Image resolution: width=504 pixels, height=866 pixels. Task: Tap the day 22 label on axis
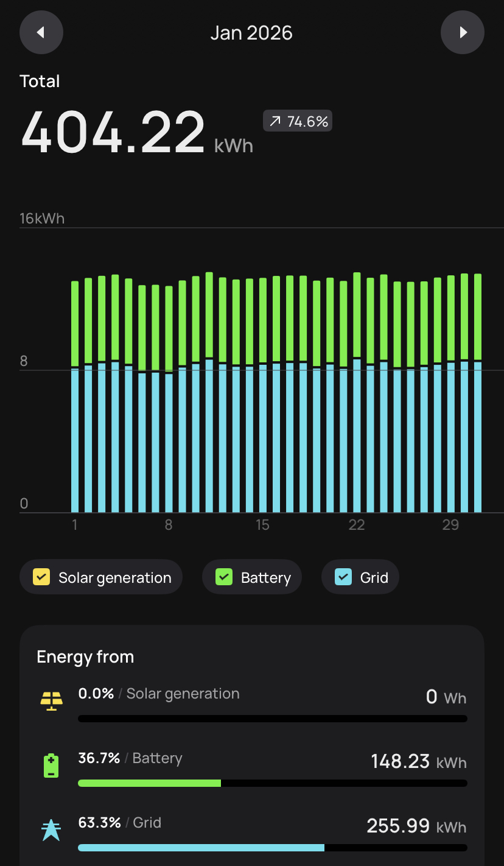357,525
